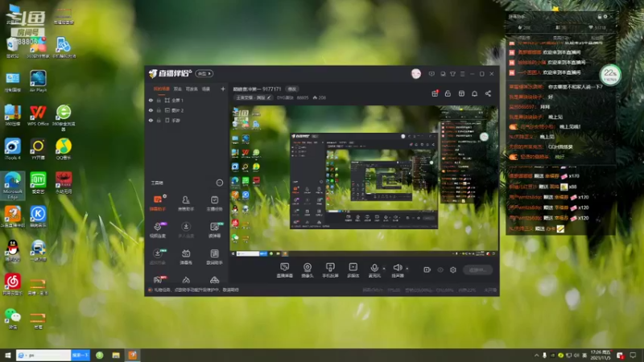The image size is (644, 362).
Task: Add a new scene with plus button
Action: (x=223, y=88)
